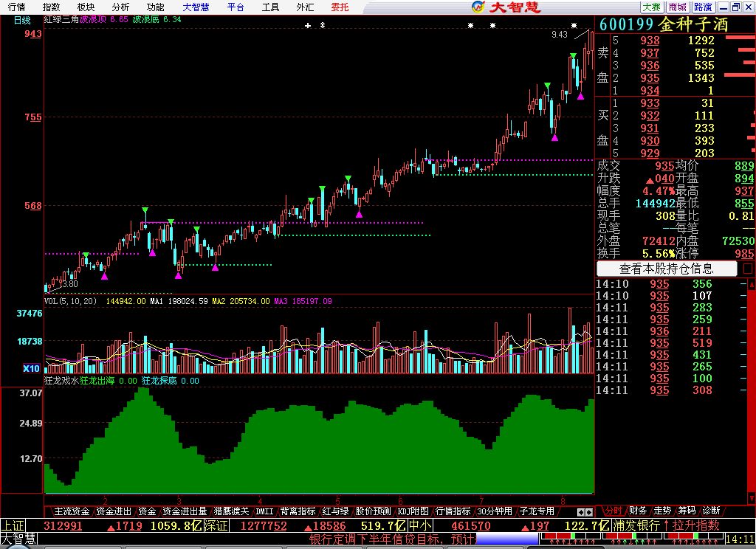
Task: Click buy level 1 price 933
Action: point(650,103)
